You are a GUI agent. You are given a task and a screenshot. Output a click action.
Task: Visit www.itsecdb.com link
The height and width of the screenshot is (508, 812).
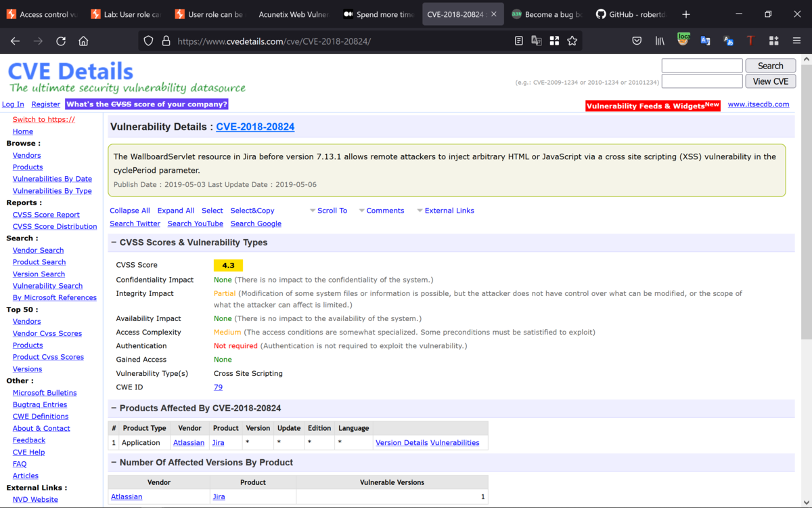click(759, 104)
